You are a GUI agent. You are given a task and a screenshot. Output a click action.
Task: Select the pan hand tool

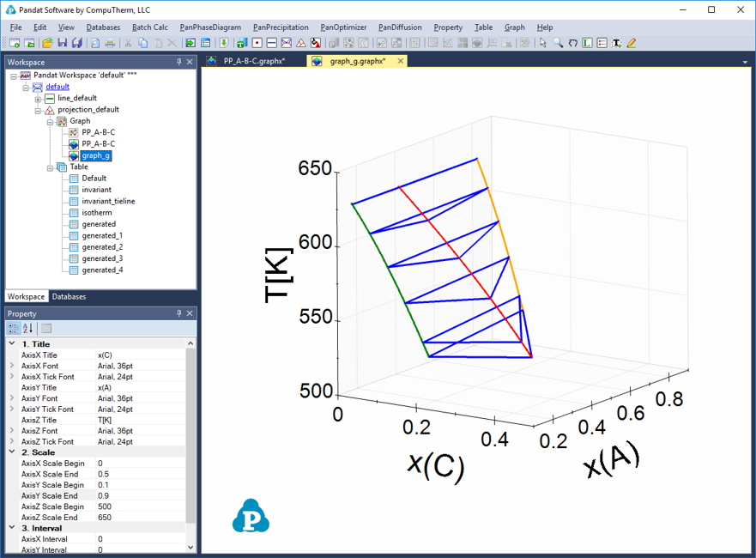(x=572, y=43)
